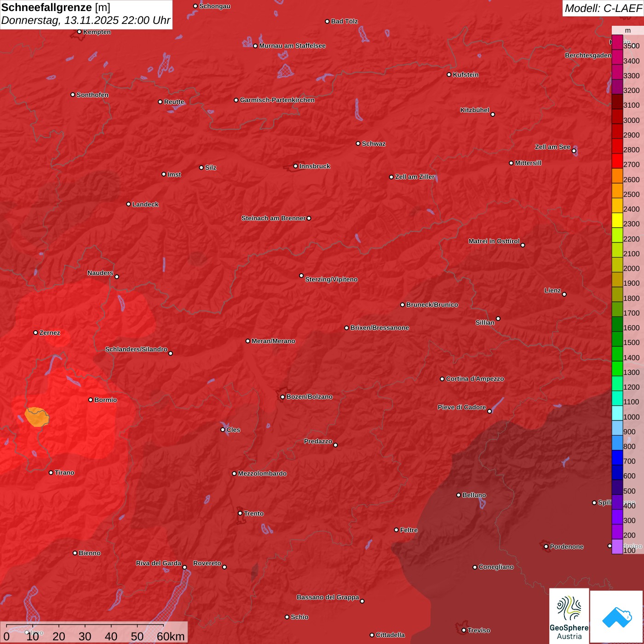Click the Berchtesgaden label

tap(588, 55)
